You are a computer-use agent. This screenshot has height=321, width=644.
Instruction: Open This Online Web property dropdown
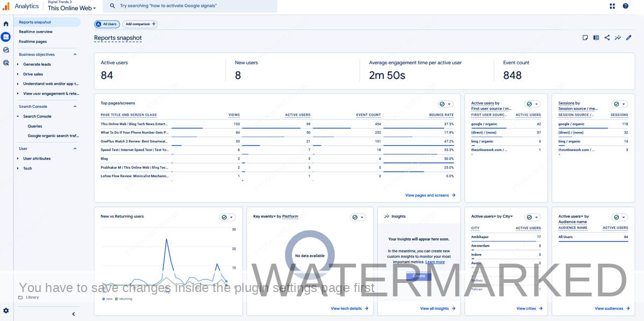pos(72,8)
